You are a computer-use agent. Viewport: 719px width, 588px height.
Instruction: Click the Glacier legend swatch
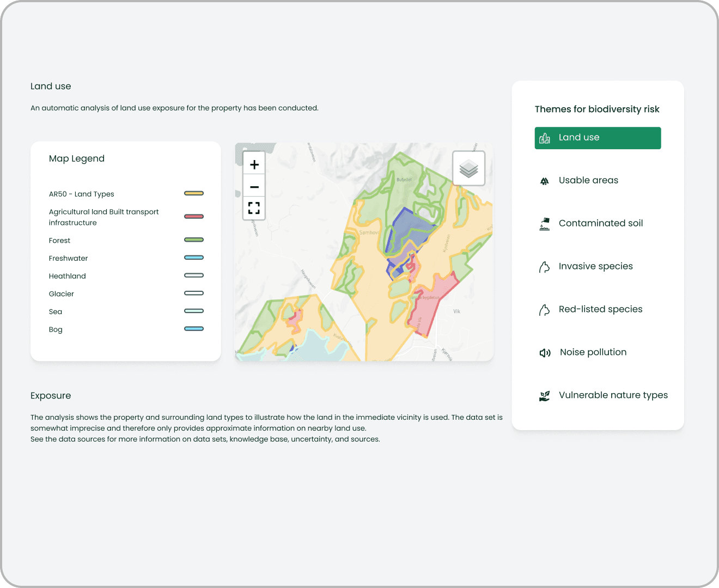[194, 293]
